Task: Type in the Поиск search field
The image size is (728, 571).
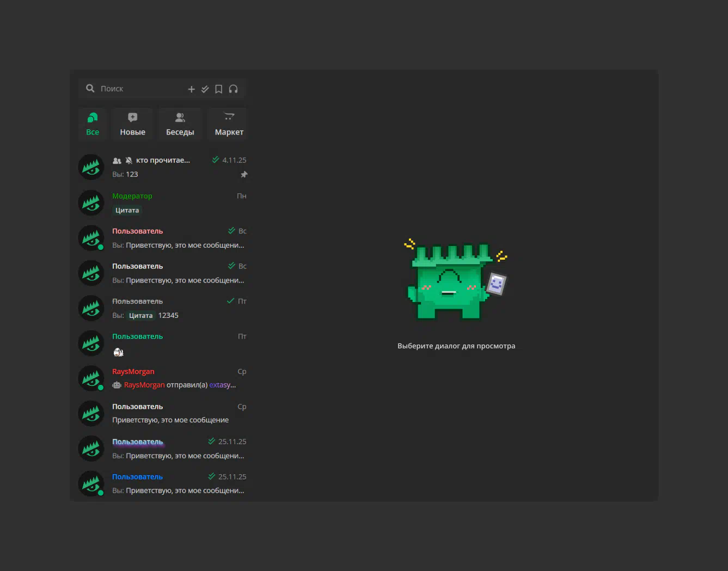Action: tap(142, 89)
